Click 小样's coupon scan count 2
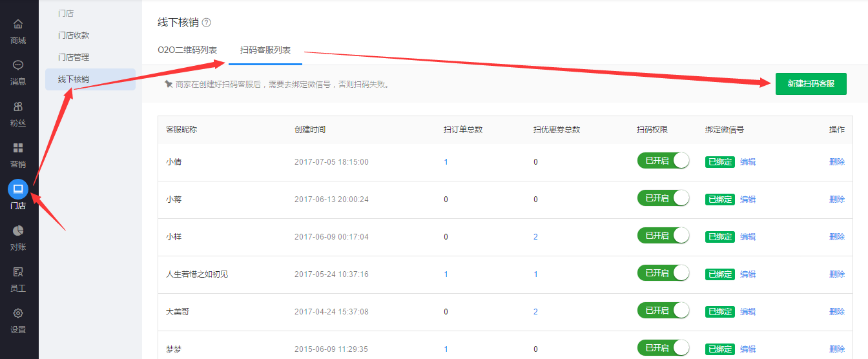Image resolution: width=868 pixels, height=359 pixels. tap(535, 237)
